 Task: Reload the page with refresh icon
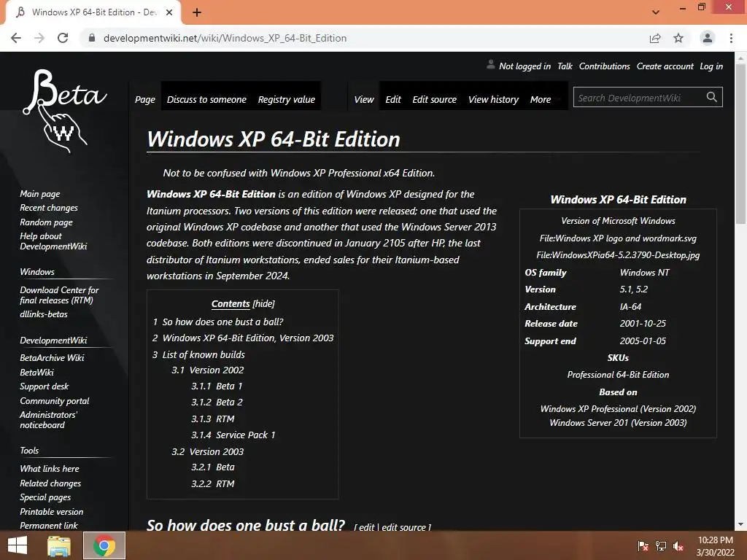pos(63,38)
